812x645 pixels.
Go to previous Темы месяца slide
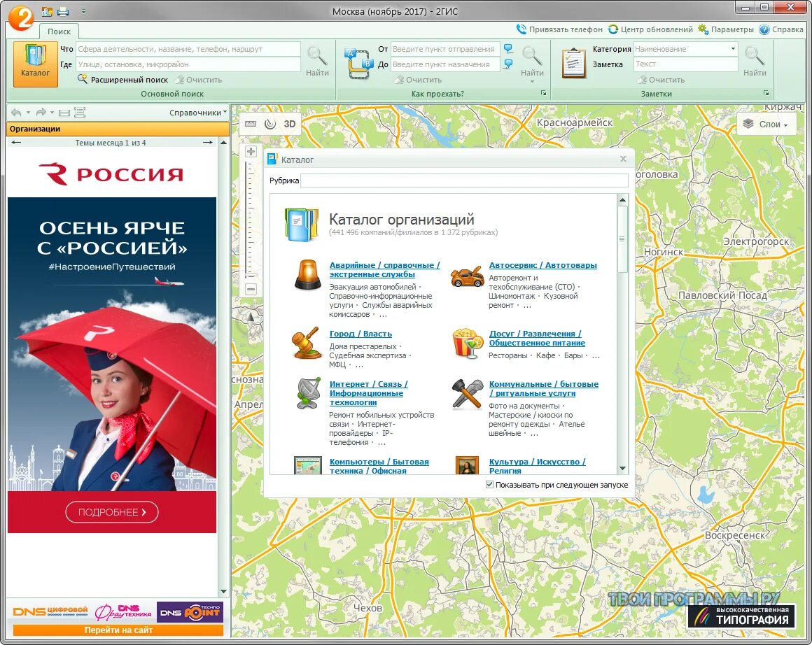(x=16, y=142)
